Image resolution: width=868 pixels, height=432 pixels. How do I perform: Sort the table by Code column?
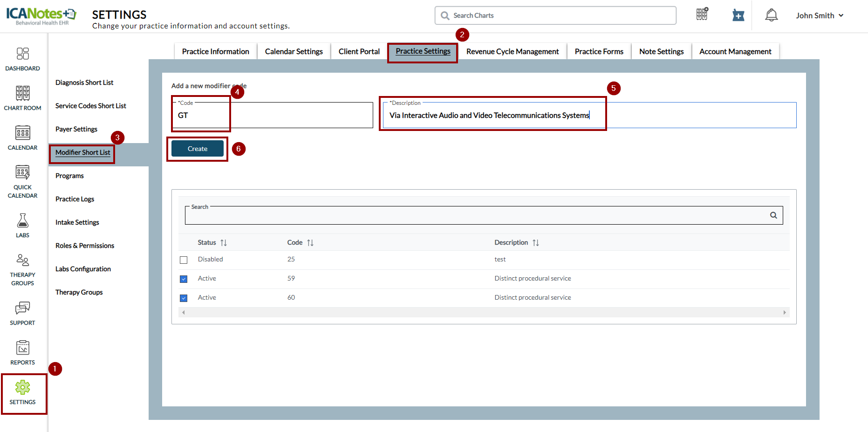[310, 243]
